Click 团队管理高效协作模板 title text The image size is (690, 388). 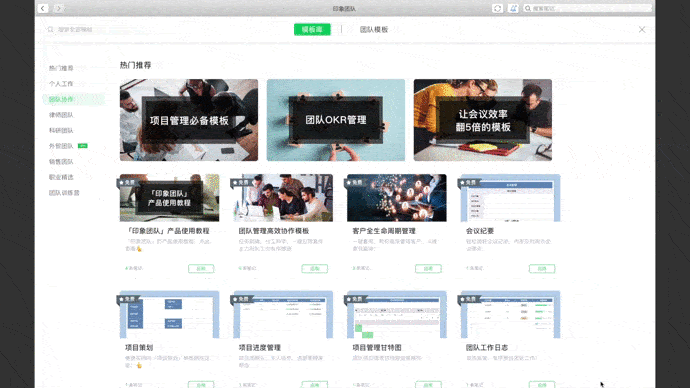(274, 231)
